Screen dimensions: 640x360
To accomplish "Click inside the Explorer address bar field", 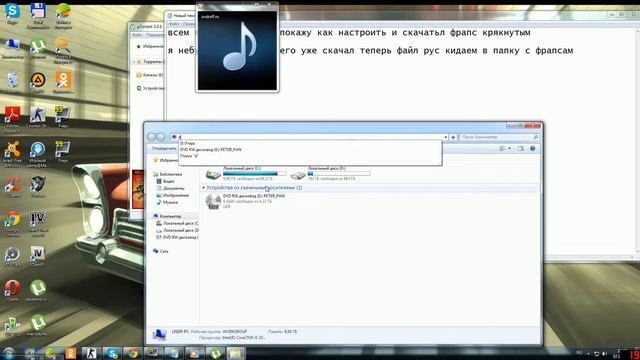I will 308,137.
